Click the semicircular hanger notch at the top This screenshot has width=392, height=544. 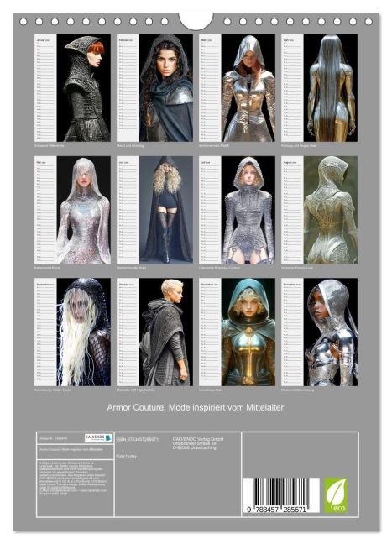(196, 21)
